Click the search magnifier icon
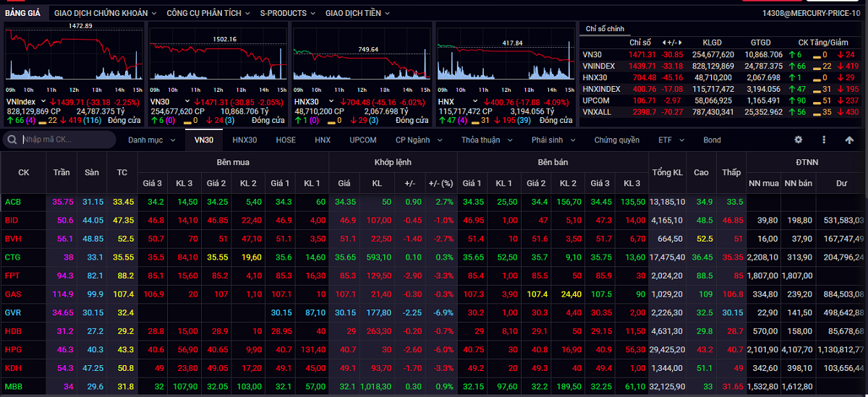The image size is (868, 397). click(12, 140)
